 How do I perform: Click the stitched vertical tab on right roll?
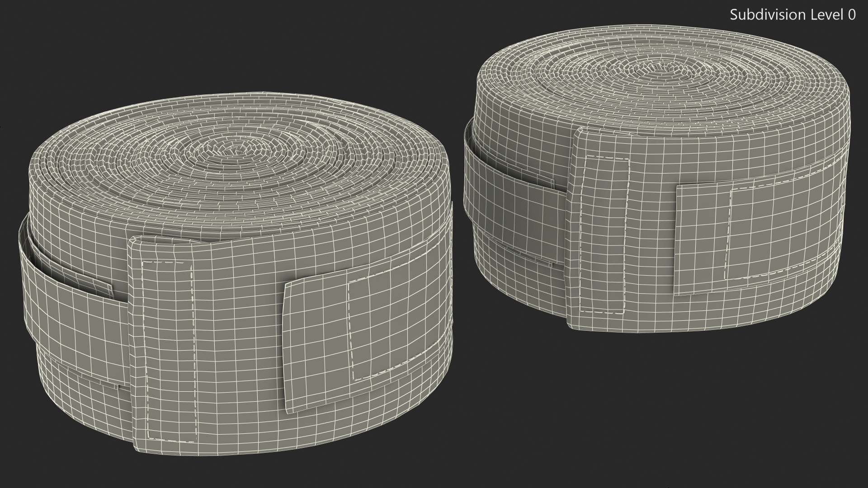604,234
